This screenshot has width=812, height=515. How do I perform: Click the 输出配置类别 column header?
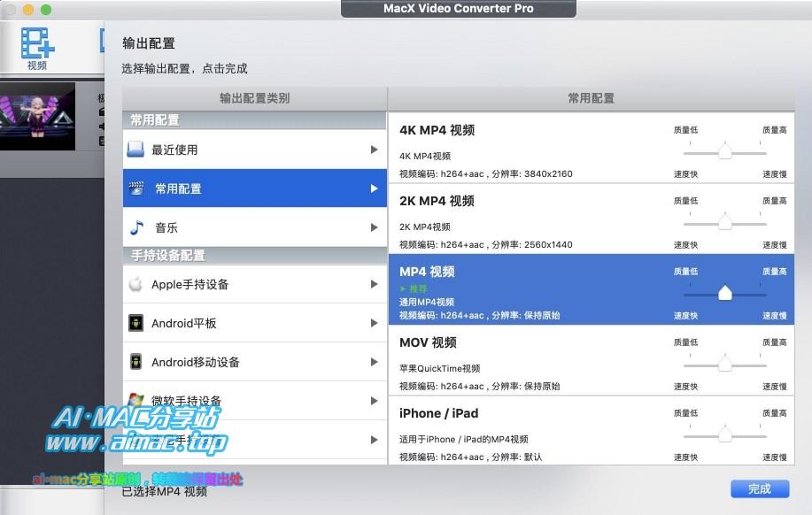pos(255,98)
